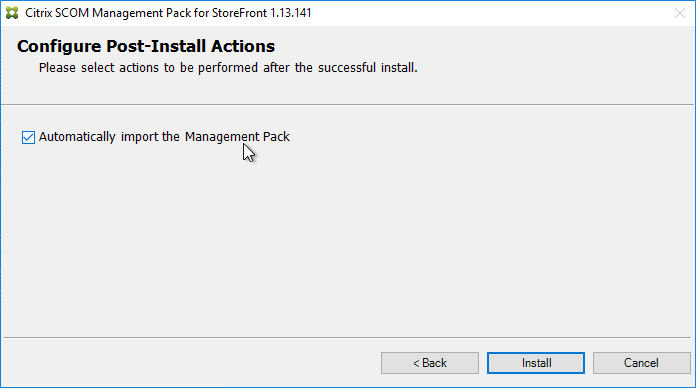Uncheck the Automatically import Management Pack checkbox
Screen dimensions: 696x388
coord(28,137)
